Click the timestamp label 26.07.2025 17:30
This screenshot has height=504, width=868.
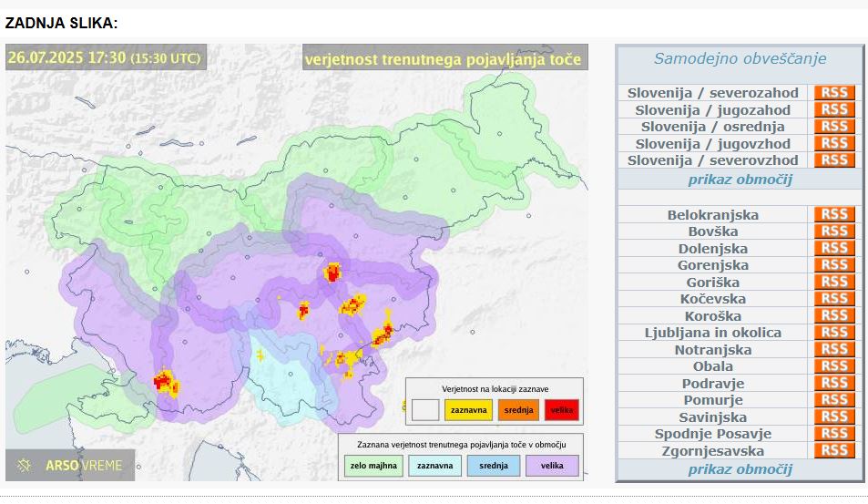tap(104, 57)
